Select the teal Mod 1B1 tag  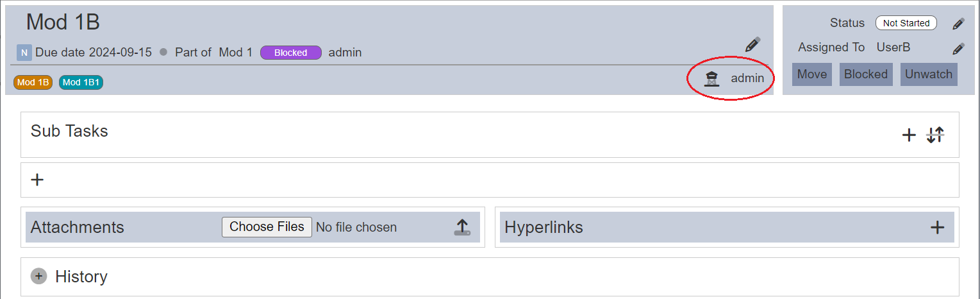point(81,83)
